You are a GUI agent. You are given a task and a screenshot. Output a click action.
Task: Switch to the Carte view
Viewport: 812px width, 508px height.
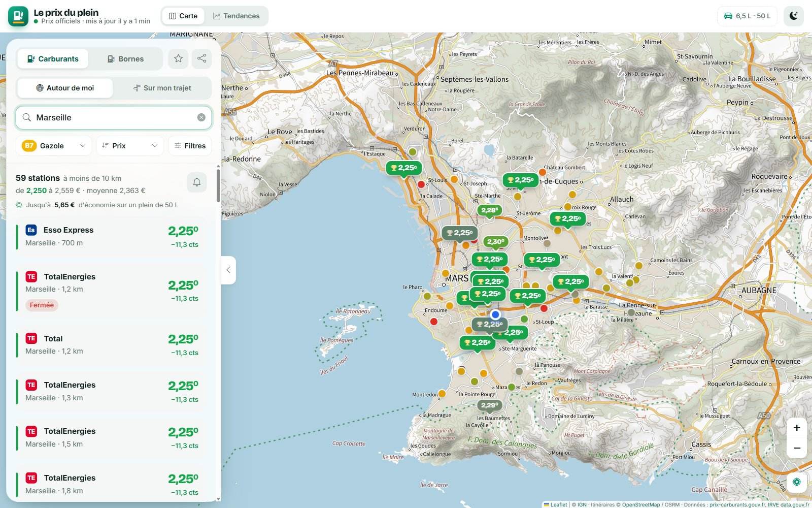[183, 16]
